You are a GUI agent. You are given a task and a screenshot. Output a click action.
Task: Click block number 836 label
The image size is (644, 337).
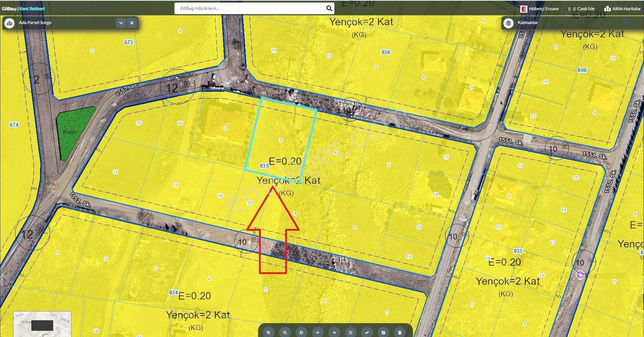click(386, 52)
